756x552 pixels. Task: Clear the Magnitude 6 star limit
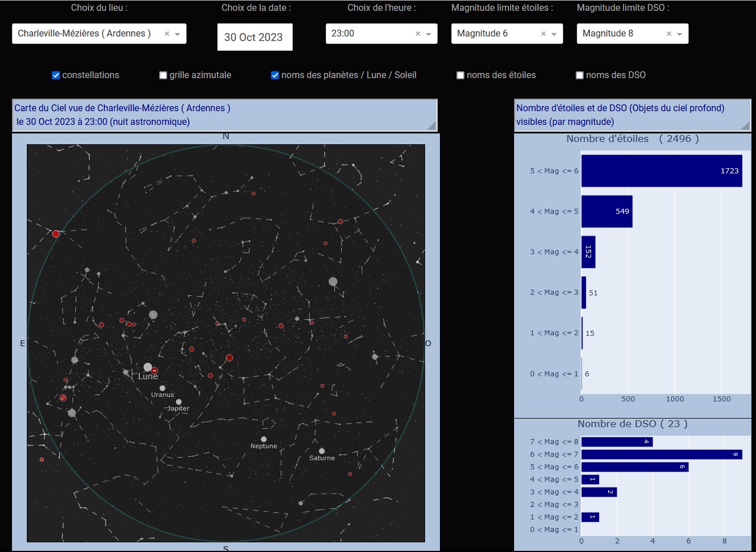click(543, 34)
